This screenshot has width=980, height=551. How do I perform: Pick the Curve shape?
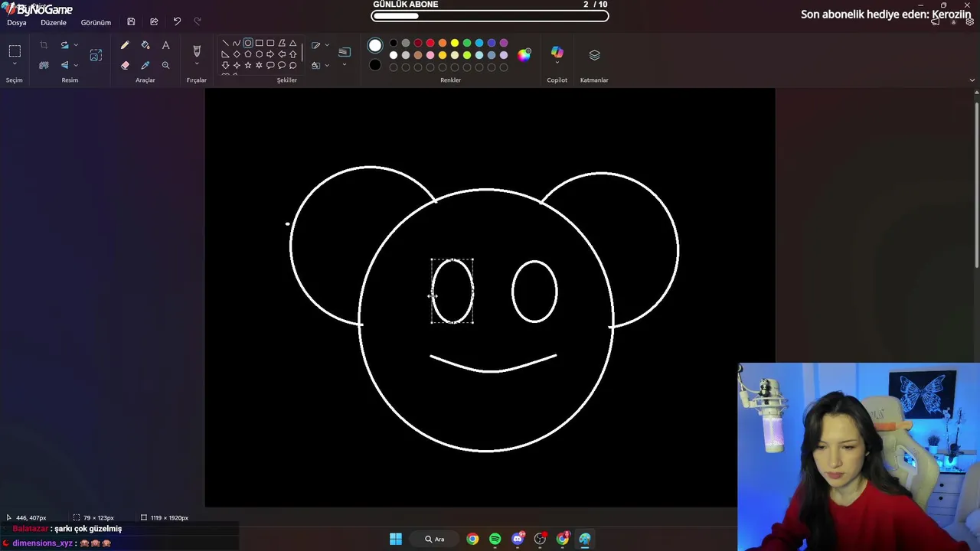(x=237, y=43)
